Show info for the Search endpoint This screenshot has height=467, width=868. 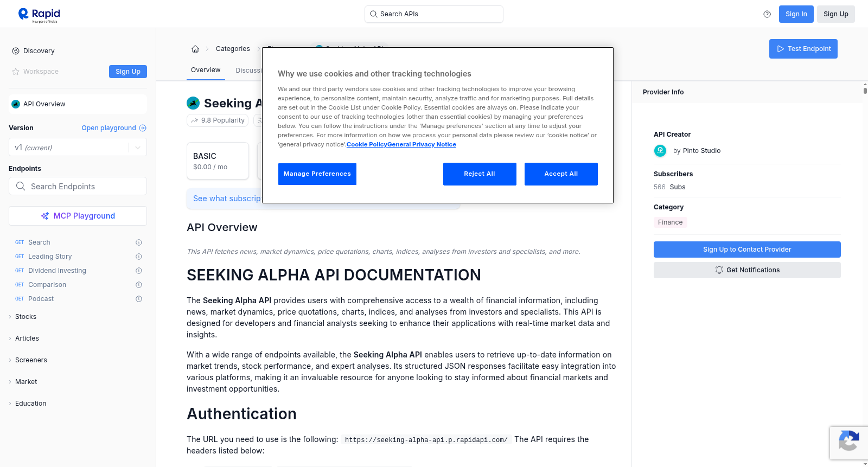(x=139, y=242)
